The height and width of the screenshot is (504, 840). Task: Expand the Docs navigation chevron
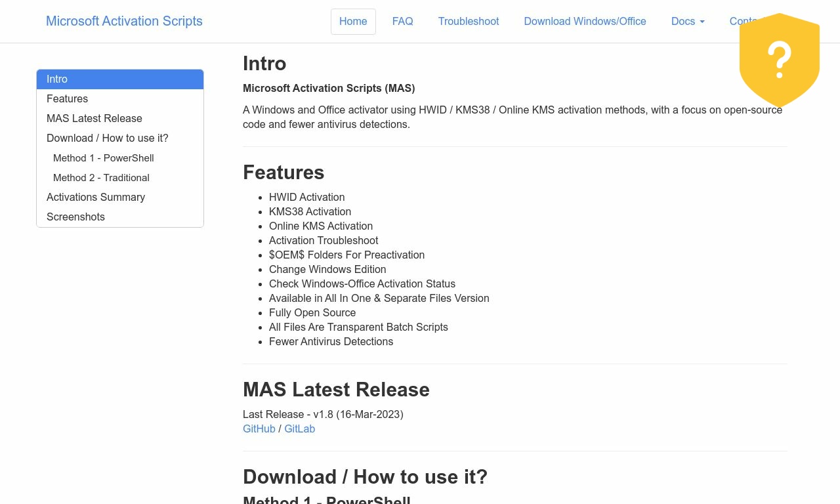[x=702, y=21]
